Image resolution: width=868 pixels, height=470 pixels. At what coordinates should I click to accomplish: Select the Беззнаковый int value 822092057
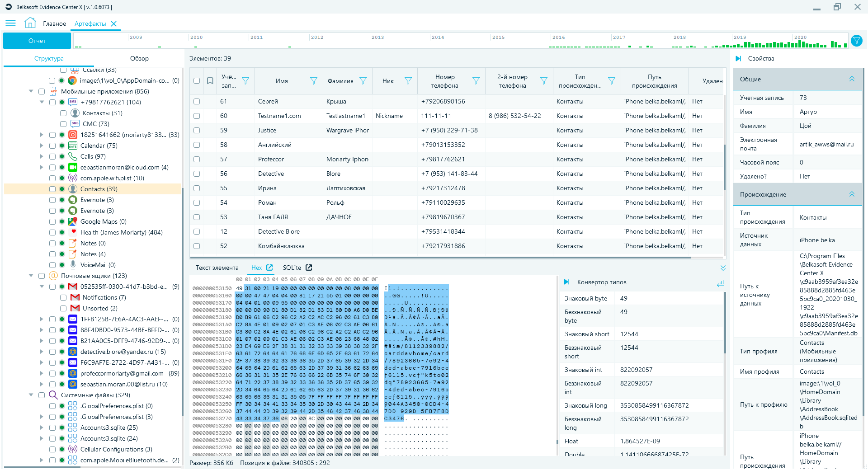[637, 383]
